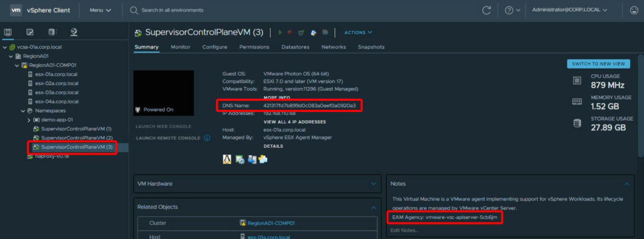Open the Storage inventory view
The width and height of the screenshot is (644, 239).
click(52, 32)
